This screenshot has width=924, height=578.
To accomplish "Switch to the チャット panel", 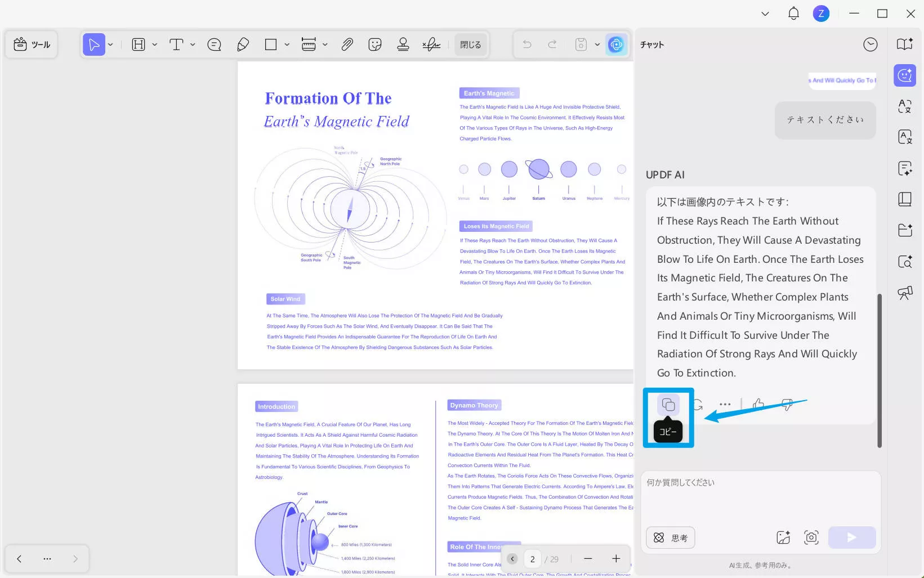I will pyautogui.click(x=905, y=75).
